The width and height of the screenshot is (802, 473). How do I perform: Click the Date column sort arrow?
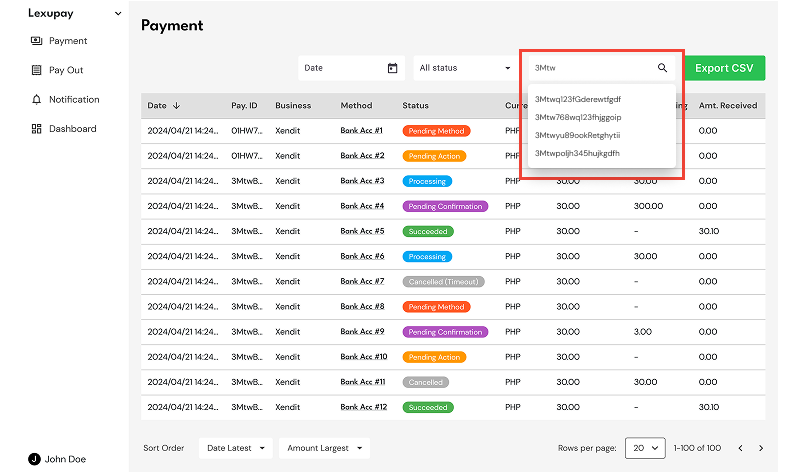pyautogui.click(x=176, y=105)
